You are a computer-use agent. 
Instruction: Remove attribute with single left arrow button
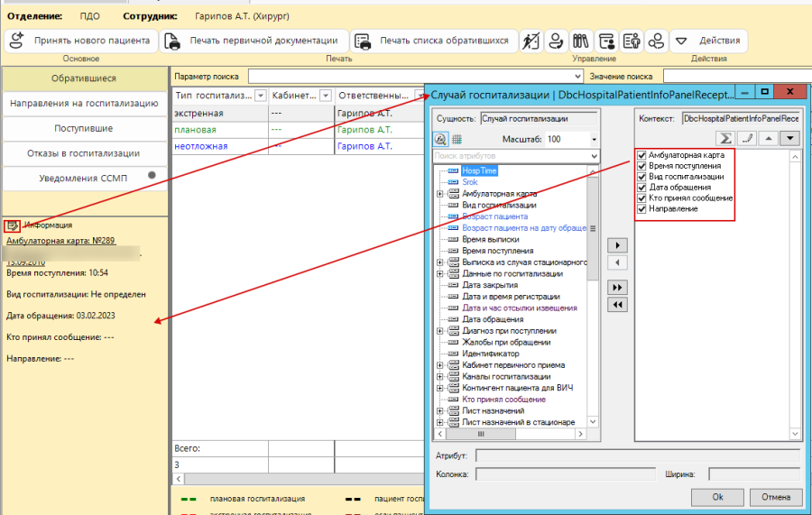pyautogui.click(x=617, y=262)
